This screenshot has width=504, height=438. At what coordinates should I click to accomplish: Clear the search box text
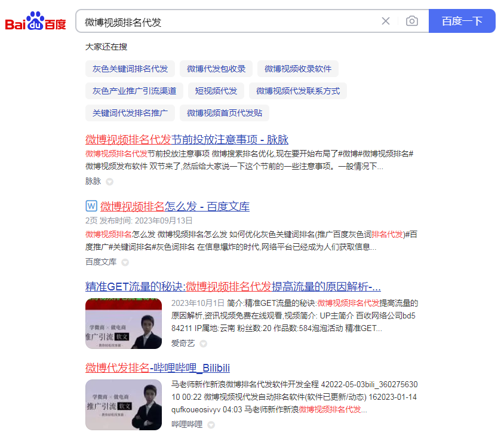(x=386, y=22)
